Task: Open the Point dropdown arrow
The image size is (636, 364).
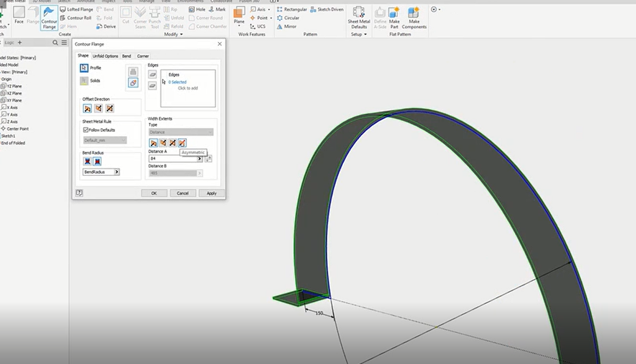Action: pyautogui.click(x=271, y=18)
